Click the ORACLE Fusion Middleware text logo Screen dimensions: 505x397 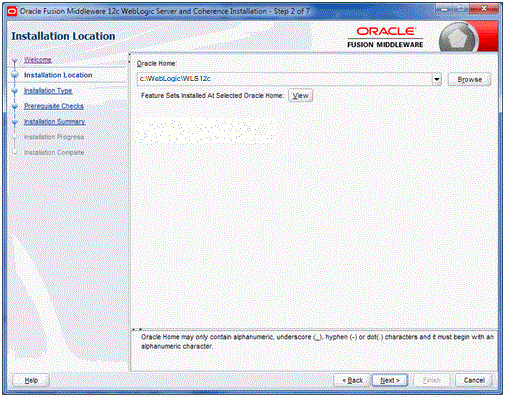[x=385, y=37]
